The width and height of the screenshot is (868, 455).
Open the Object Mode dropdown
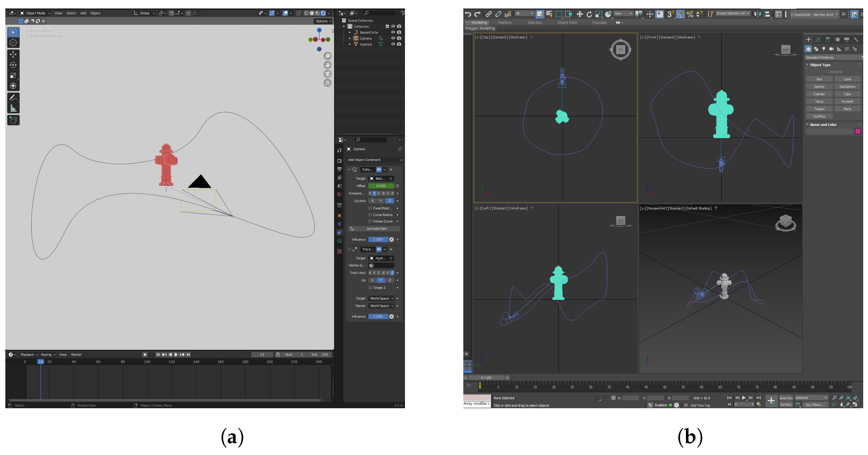35,13
